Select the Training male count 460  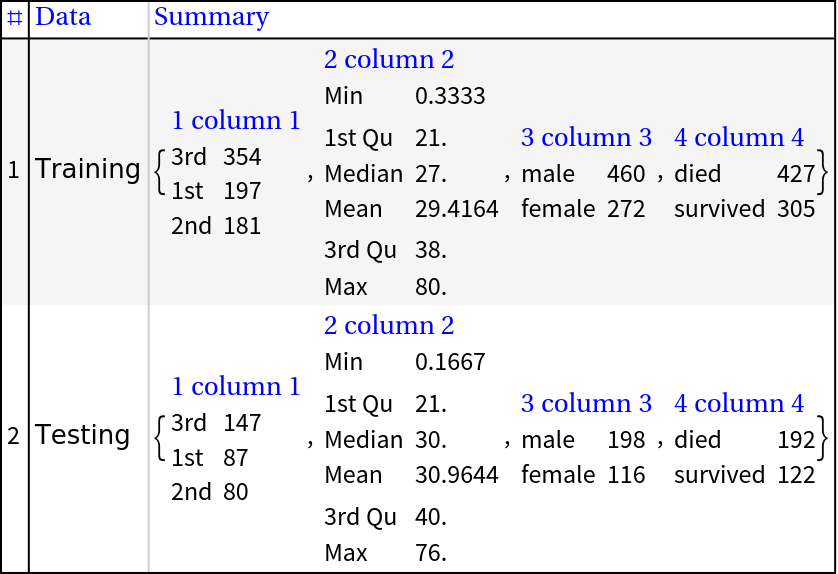(626, 174)
